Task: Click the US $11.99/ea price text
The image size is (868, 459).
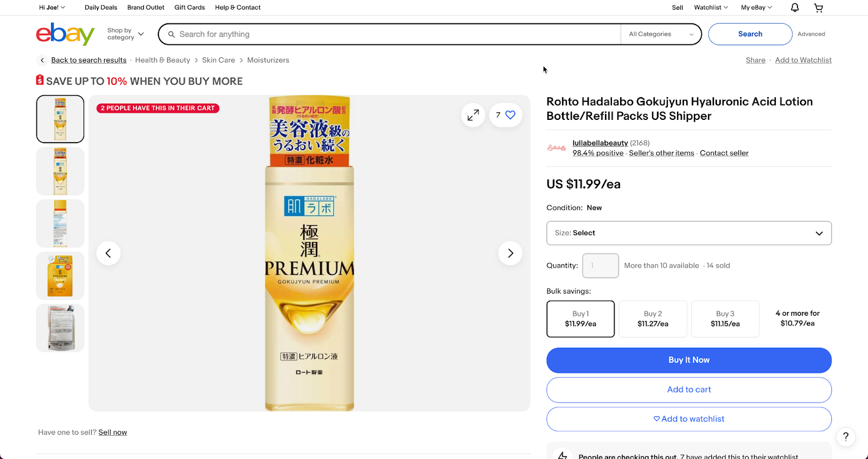Action: coord(583,184)
